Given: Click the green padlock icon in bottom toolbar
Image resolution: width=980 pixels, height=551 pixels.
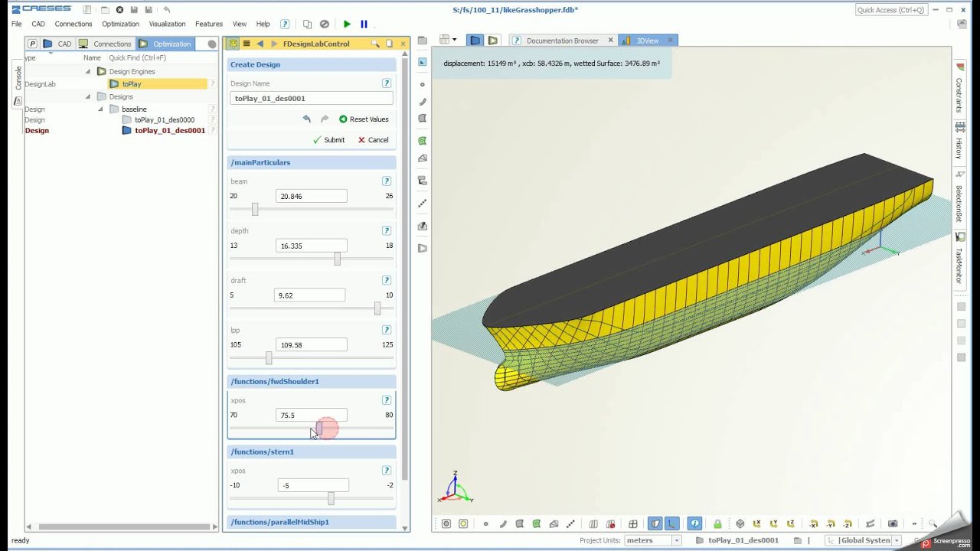Looking at the screenshot, I should tap(717, 523).
